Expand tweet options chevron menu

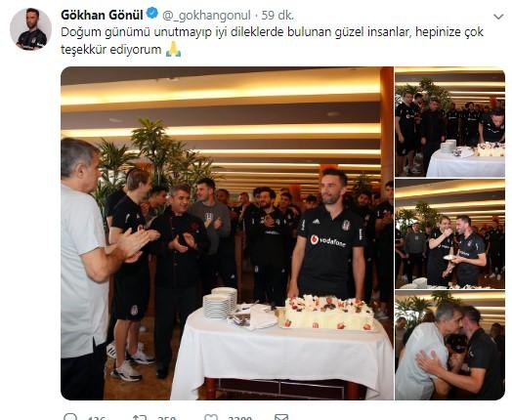[x=498, y=17]
